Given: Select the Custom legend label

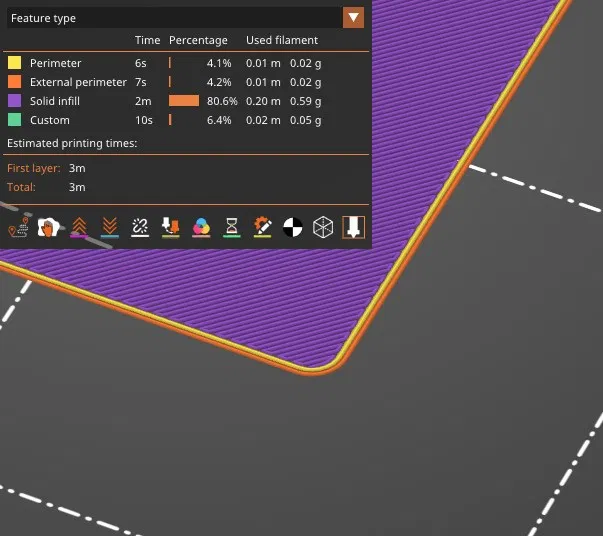Looking at the screenshot, I should 50,120.
